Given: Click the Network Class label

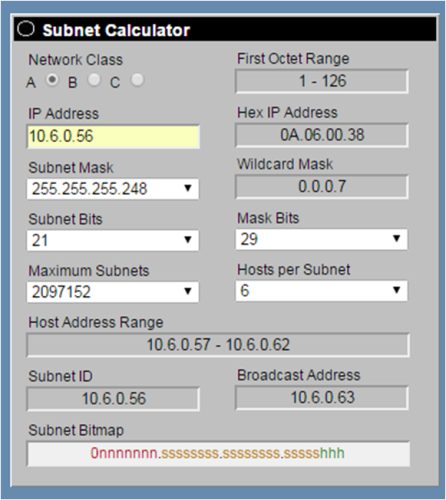Looking at the screenshot, I should click(x=76, y=60).
